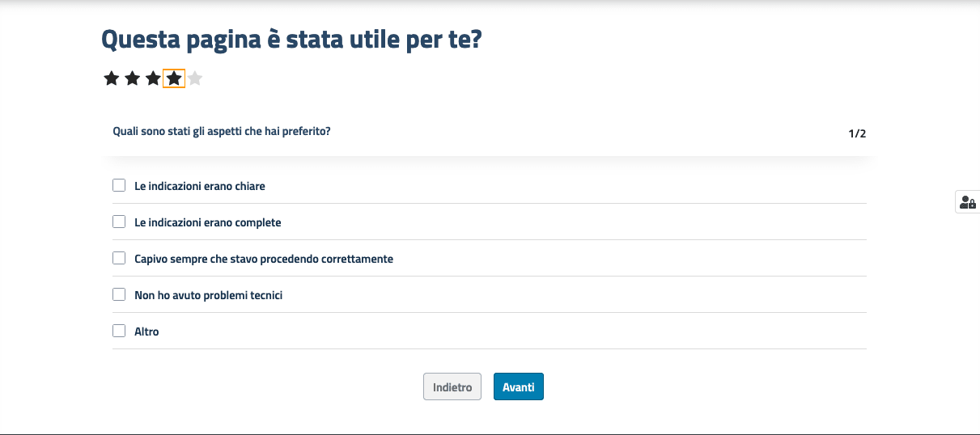Click the 'Non ho avuto problemi tecnici' label text
The width and height of the screenshot is (980, 435).
[208, 295]
